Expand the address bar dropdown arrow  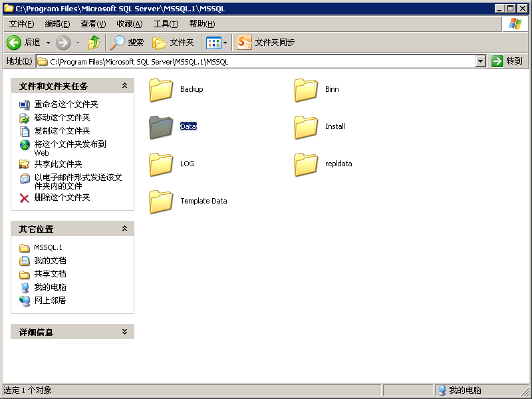click(x=480, y=61)
